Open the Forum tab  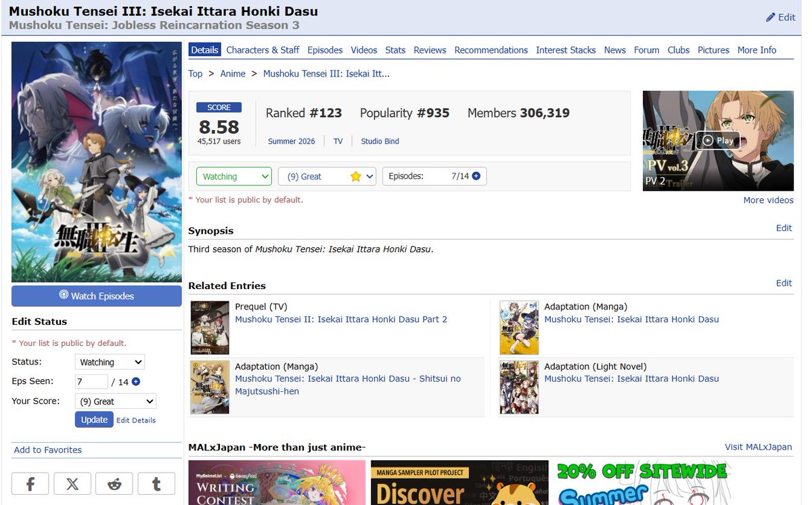646,50
